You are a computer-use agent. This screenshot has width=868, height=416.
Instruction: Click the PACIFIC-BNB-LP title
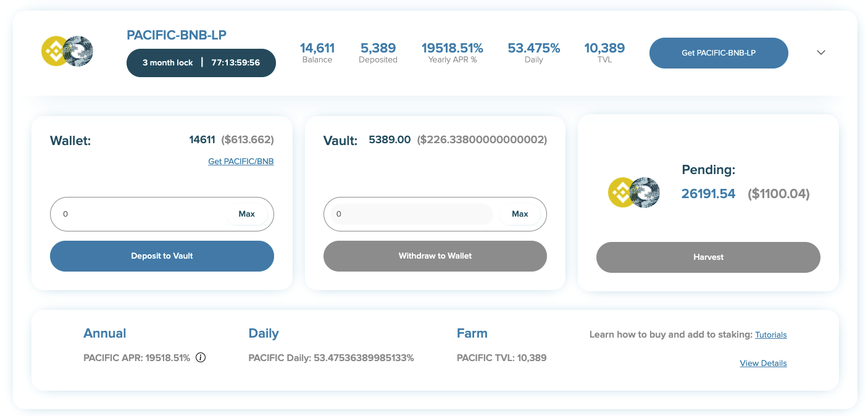[177, 35]
